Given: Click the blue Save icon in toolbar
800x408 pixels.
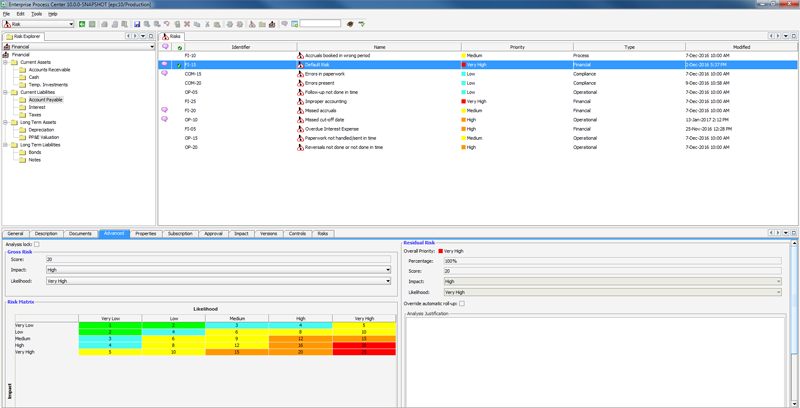Looking at the screenshot, I should [x=137, y=24].
